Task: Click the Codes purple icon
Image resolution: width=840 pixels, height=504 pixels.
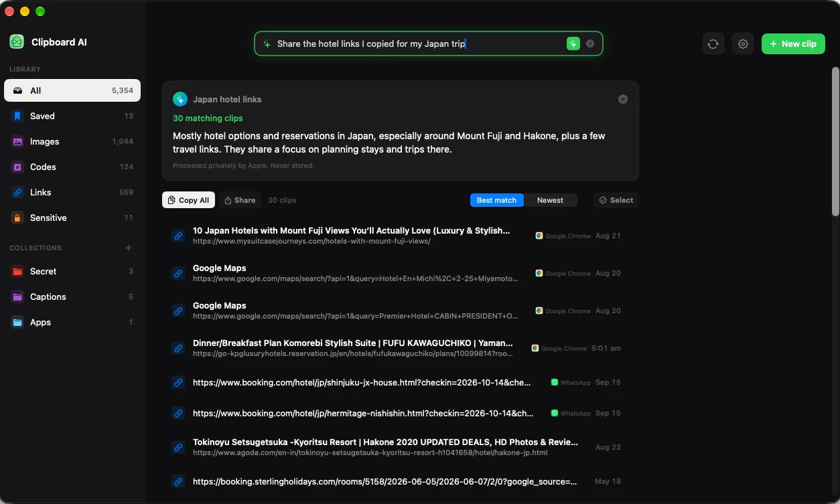Action: point(17,167)
